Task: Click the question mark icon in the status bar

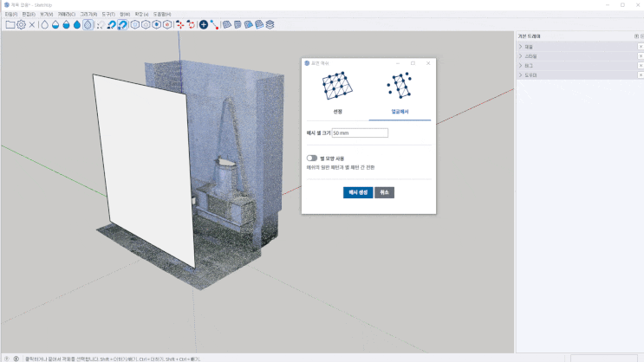Action: (x=7, y=359)
